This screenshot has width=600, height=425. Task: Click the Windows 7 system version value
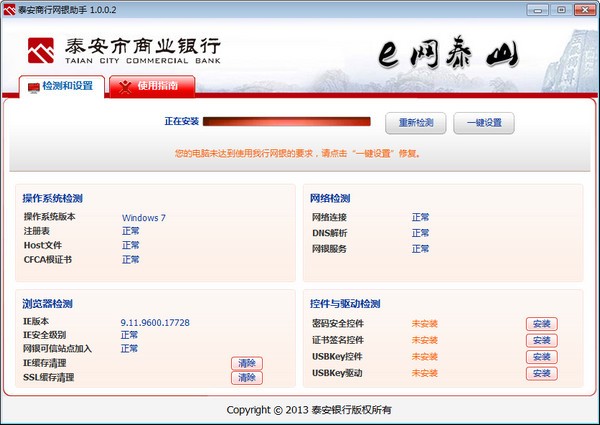click(144, 217)
